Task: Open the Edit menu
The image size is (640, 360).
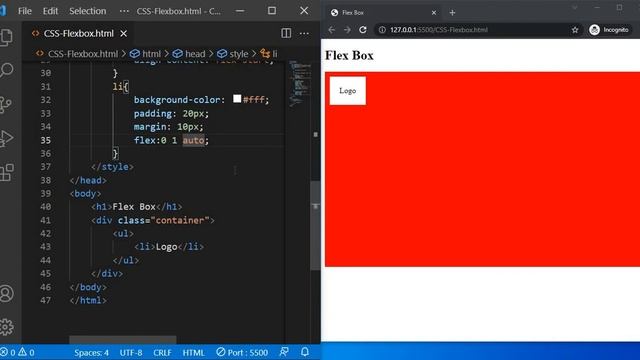Action: [x=51, y=11]
